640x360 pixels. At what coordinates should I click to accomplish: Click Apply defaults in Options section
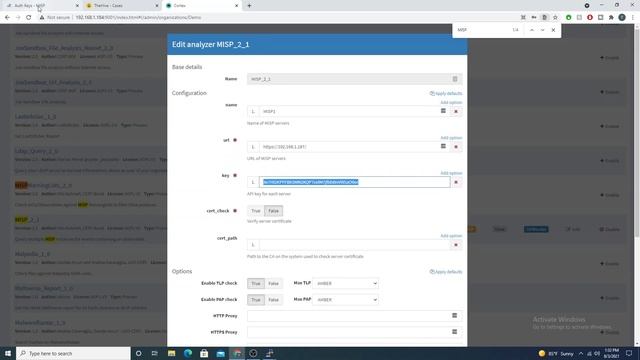446,272
